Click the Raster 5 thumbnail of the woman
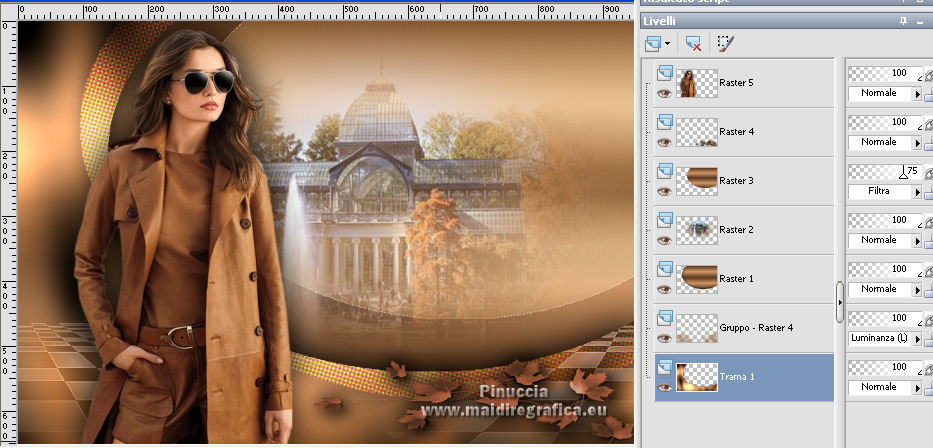This screenshot has width=933, height=448. pos(697,83)
